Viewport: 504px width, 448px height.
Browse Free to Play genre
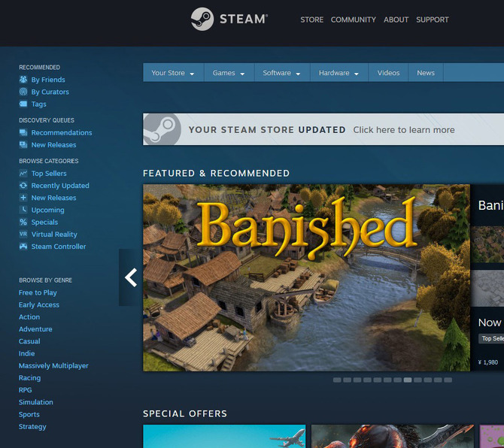[38, 292]
